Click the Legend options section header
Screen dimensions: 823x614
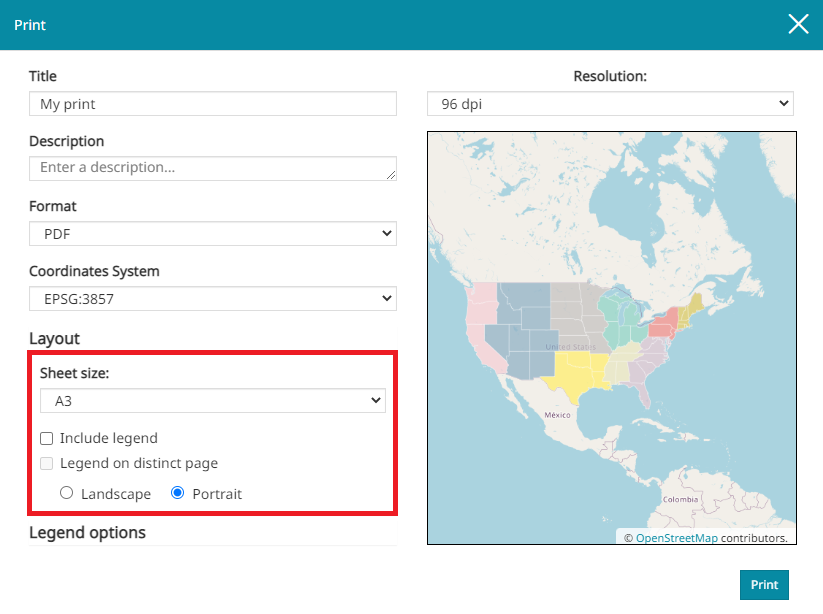click(88, 532)
